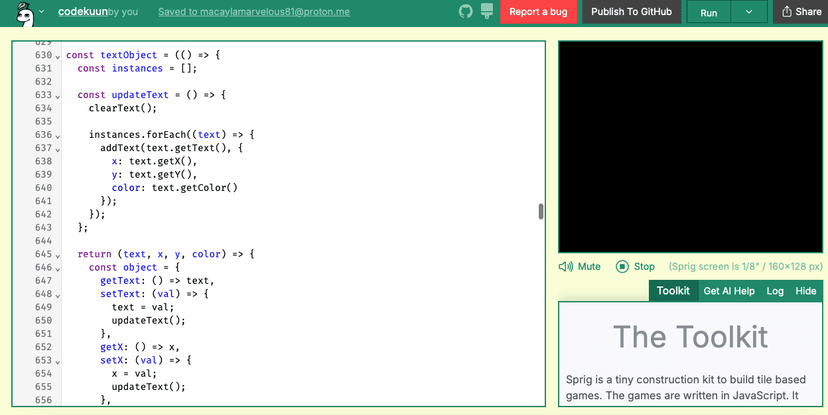The width and height of the screenshot is (828, 415).
Task: Expand the Run options dropdown arrow
Action: click(748, 13)
